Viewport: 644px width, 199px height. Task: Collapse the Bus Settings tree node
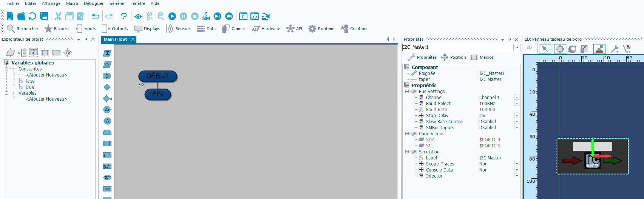pos(407,92)
